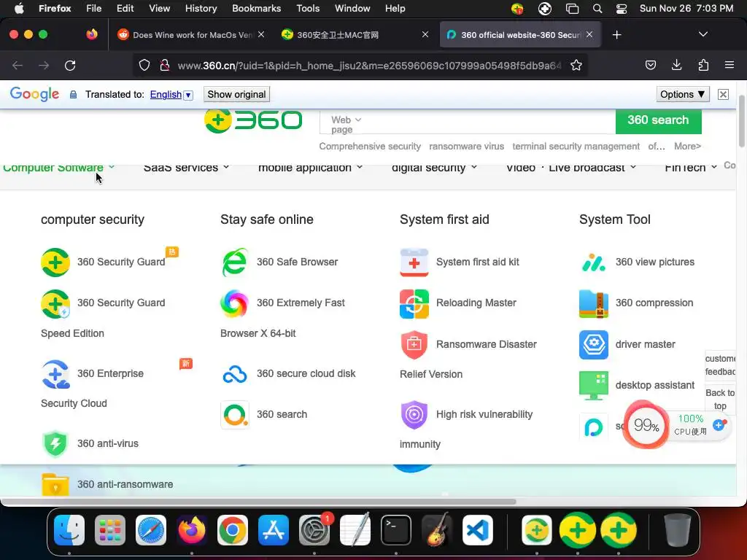Image resolution: width=747 pixels, height=560 pixels.
Task: Switch to Does Wine work for MacOs tab
Action: (191, 35)
